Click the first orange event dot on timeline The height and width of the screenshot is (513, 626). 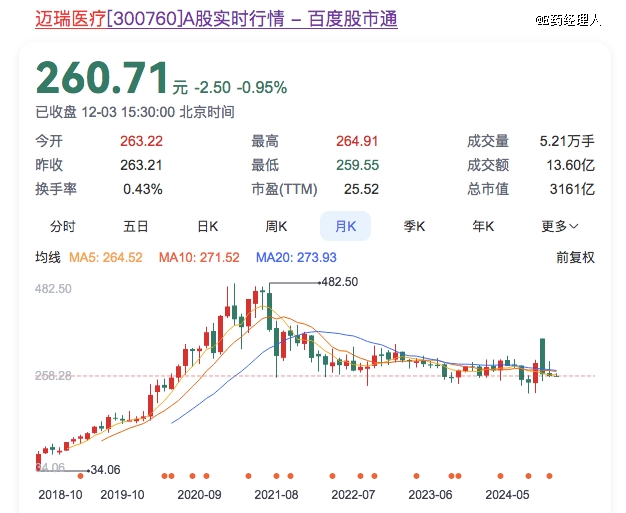[x=165, y=475]
